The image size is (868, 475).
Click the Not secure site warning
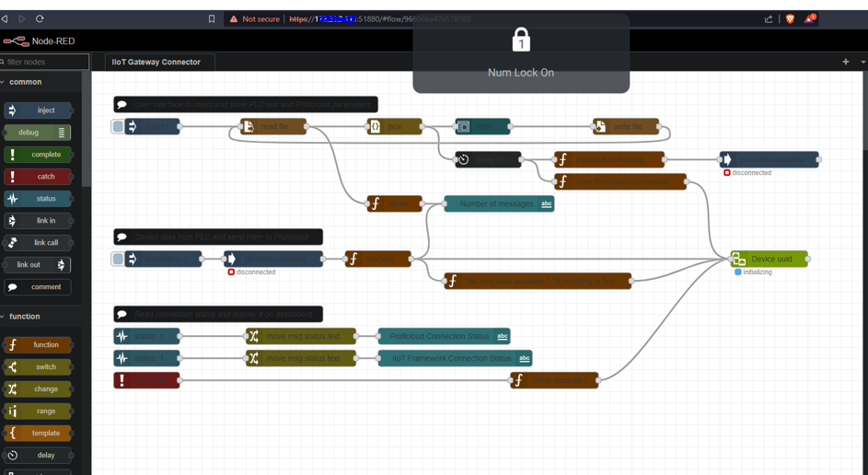(255, 18)
